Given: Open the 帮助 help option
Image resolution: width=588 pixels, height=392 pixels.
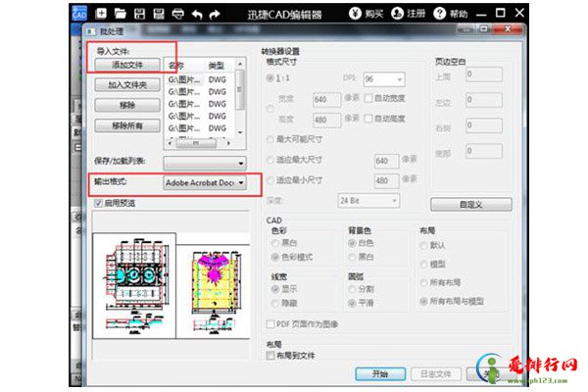Looking at the screenshot, I should [451, 14].
